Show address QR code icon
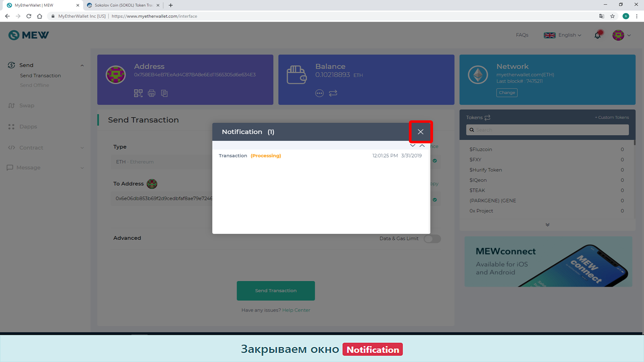Image resolution: width=644 pixels, height=362 pixels. (x=138, y=93)
